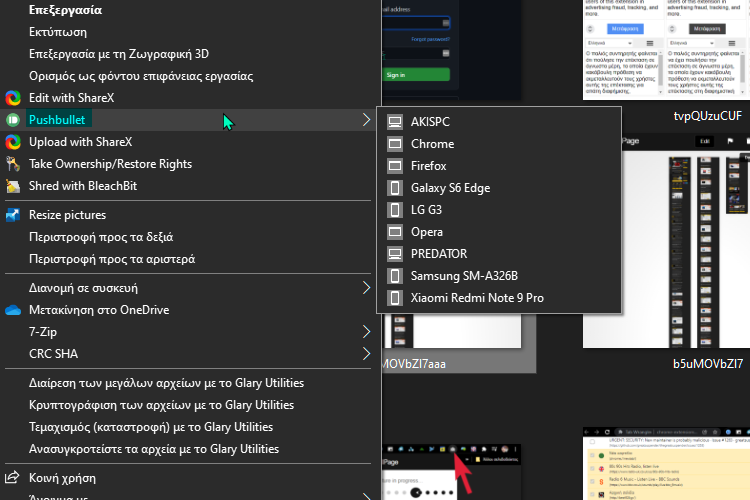The image size is (750, 500).
Task: Send to PREDATOR device
Action: click(x=499, y=254)
